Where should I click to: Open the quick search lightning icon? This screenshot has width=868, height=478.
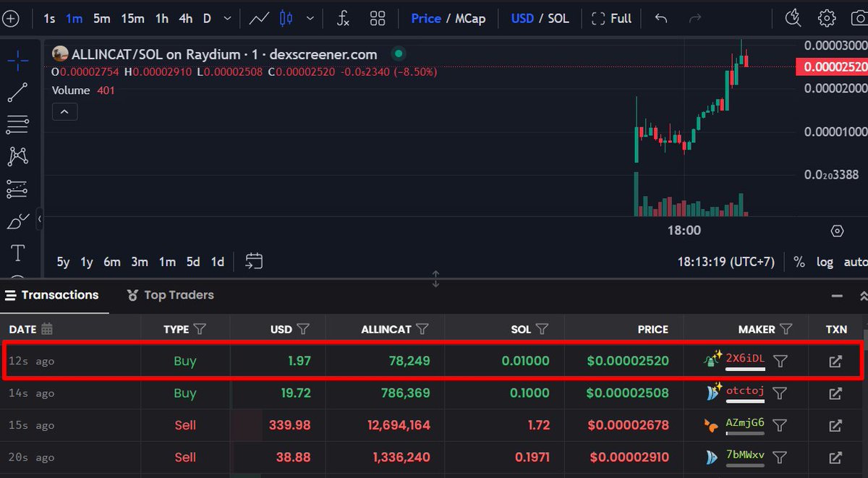click(793, 19)
